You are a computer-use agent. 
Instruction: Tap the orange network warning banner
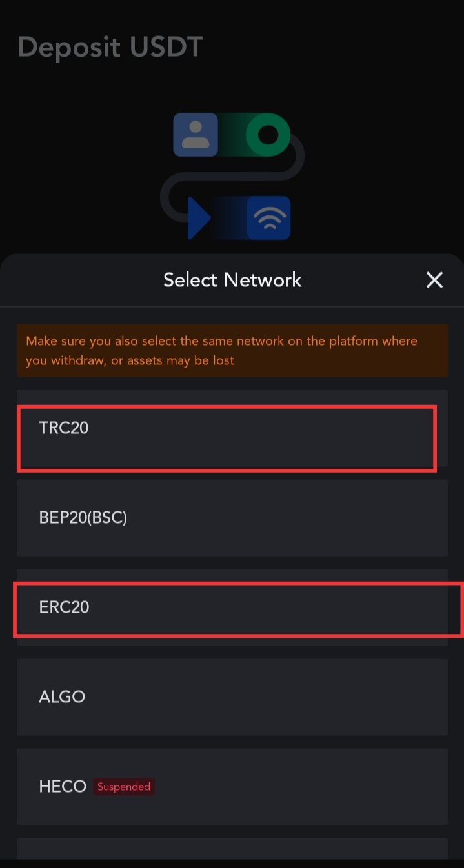coord(232,350)
